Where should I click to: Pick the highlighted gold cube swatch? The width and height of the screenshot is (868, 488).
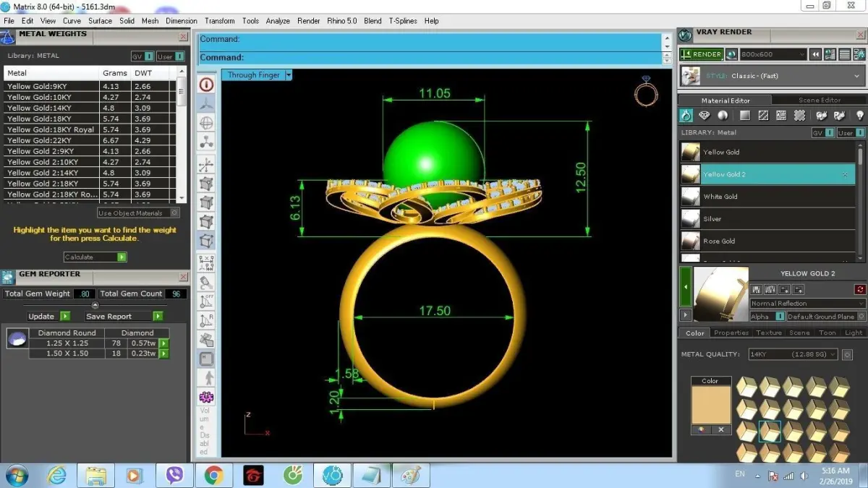tap(770, 432)
